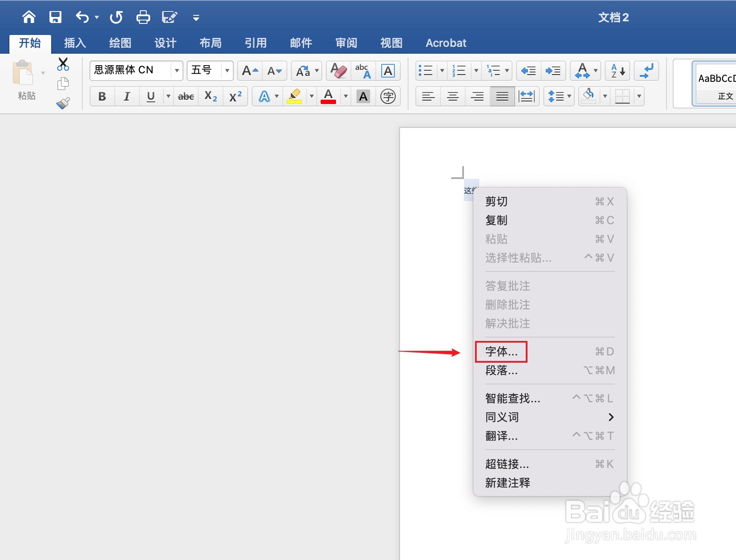Switch to the 插入 tab

(75, 43)
